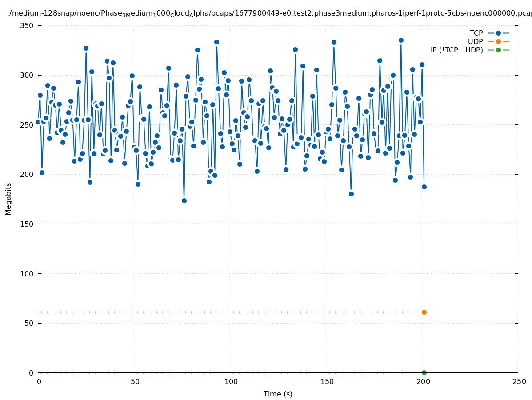Click the Time (s) x-axis label
Viewport: 532px width, 400px height.
(x=278, y=394)
